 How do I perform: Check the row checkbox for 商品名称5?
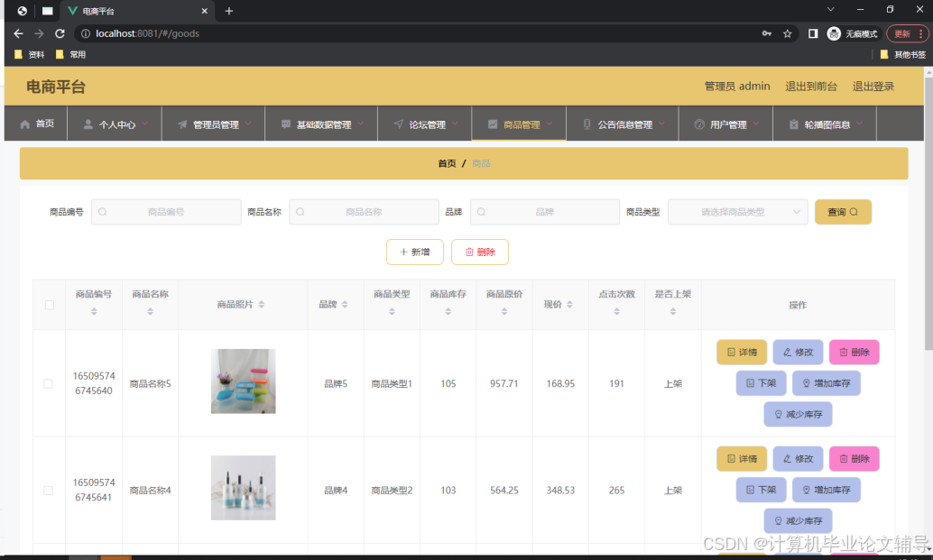tap(48, 384)
